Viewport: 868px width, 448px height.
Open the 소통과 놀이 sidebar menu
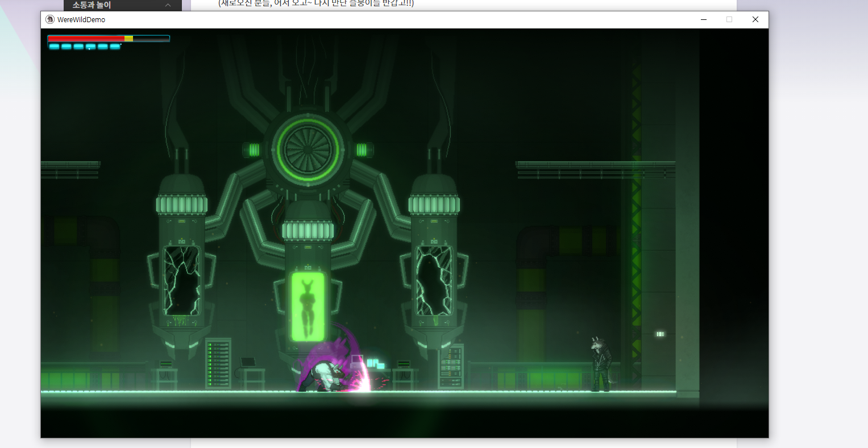[92, 5]
